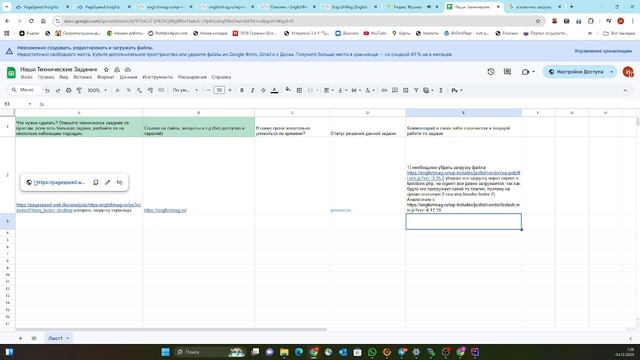Toggle bold formatting
Screen dimensions: 640x360
pyautogui.click(x=241, y=90)
